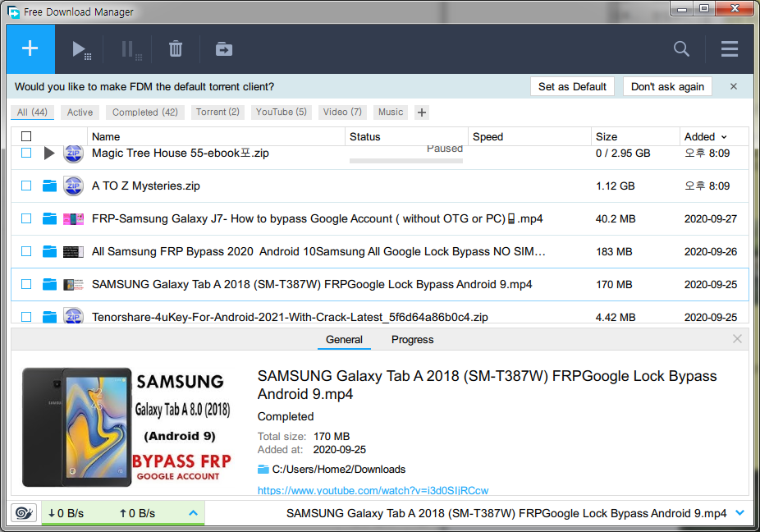Add a new filter tag with plus
This screenshot has height=532, width=760.
click(x=422, y=112)
